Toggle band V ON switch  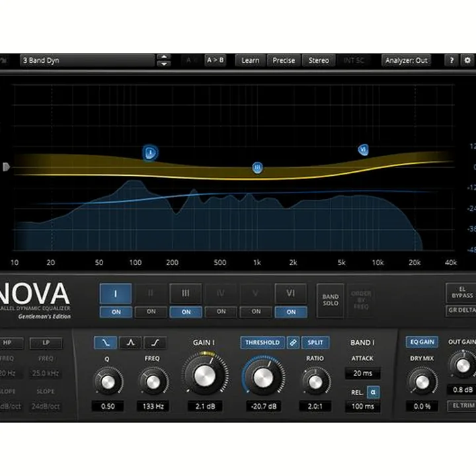coord(256,312)
